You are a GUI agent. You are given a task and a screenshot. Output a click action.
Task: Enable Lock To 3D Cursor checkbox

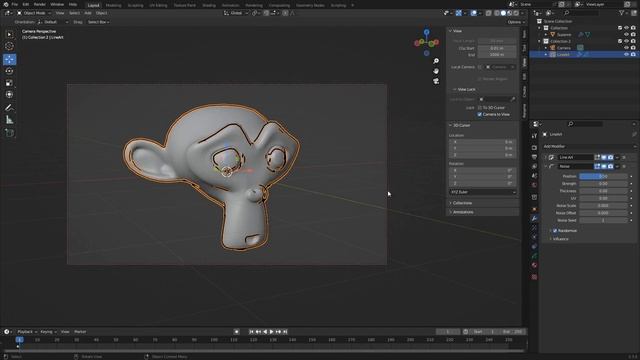point(480,108)
